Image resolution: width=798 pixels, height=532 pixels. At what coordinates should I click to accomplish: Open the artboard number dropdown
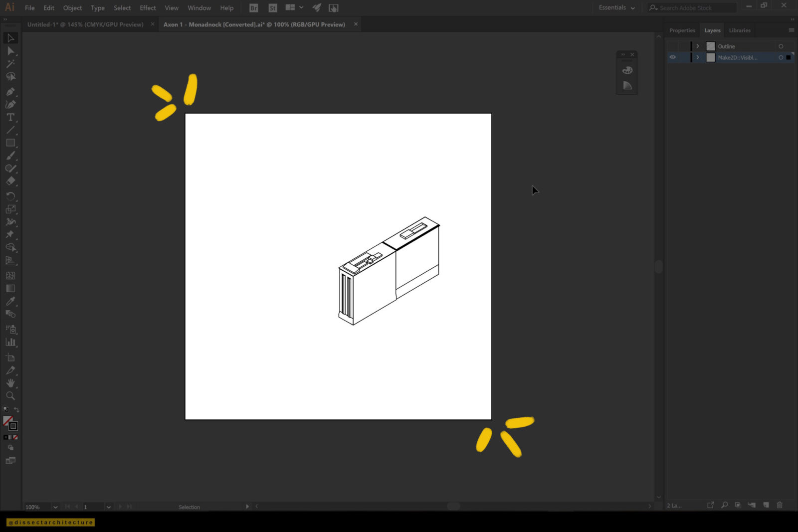[x=109, y=507]
